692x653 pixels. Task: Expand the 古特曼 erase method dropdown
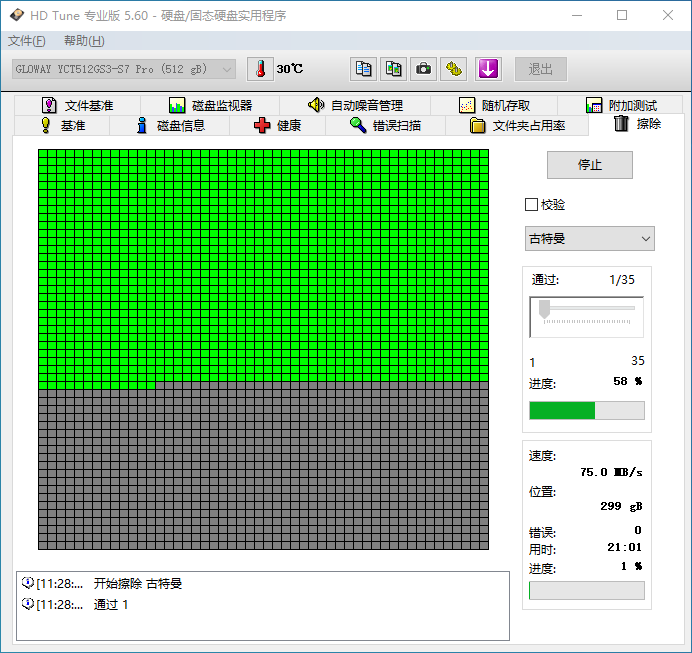tap(590, 239)
